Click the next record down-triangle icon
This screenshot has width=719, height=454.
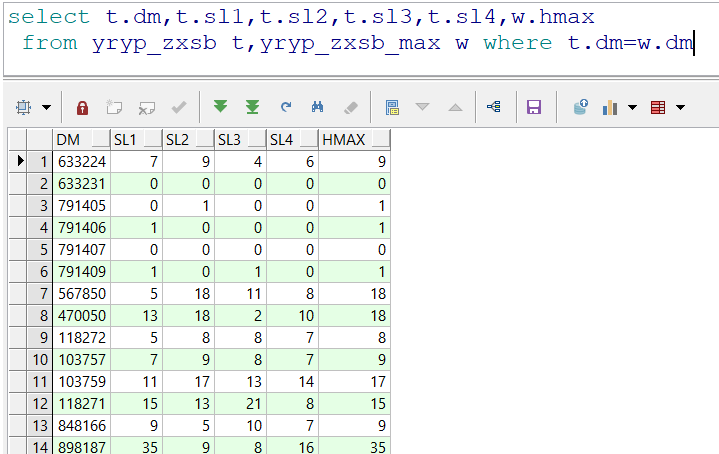pos(422,107)
